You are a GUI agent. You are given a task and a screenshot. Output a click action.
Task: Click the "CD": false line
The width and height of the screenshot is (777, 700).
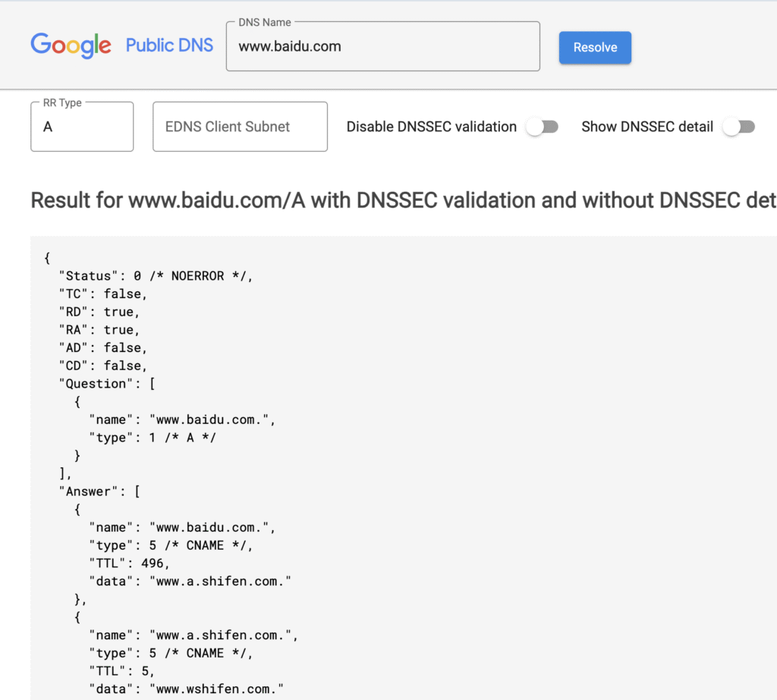[102, 366]
